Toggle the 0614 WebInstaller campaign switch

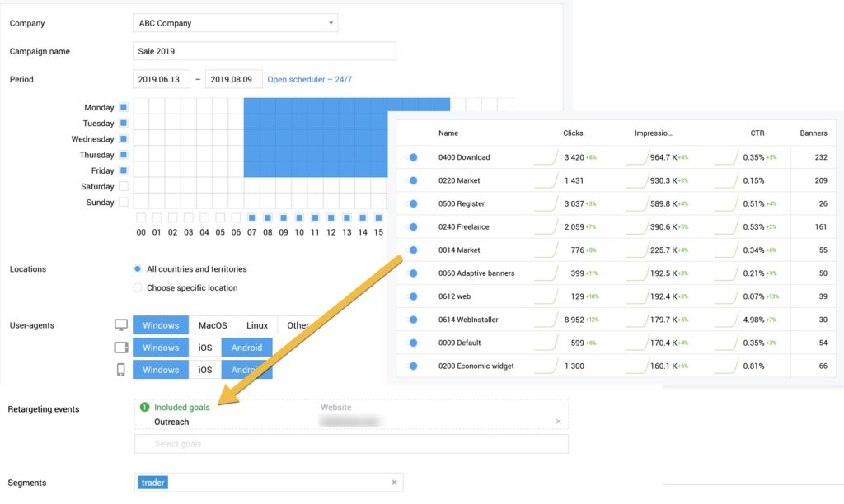411,319
